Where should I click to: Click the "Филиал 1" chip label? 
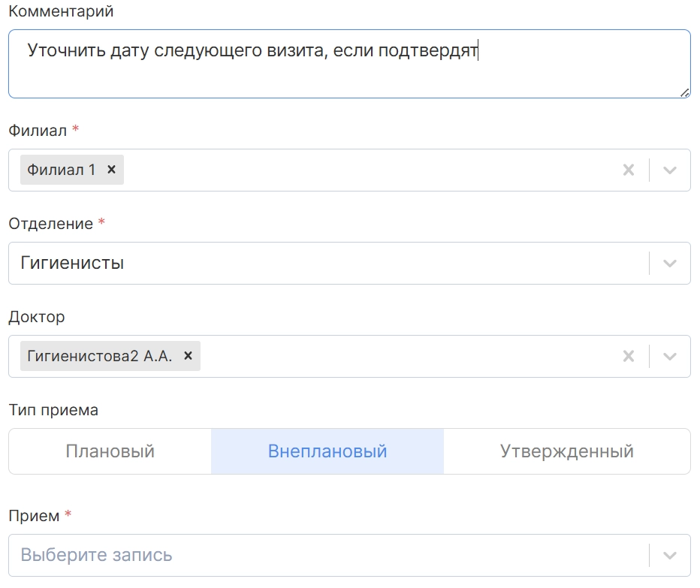(x=62, y=170)
